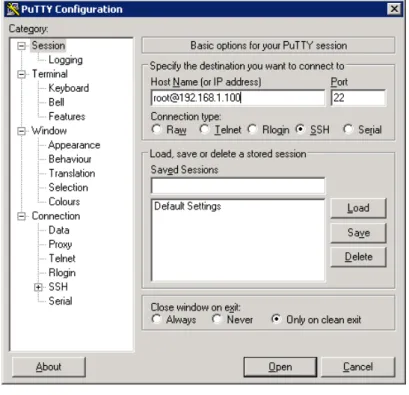Open the Features category
The height and width of the screenshot is (395, 409).
click(67, 117)
